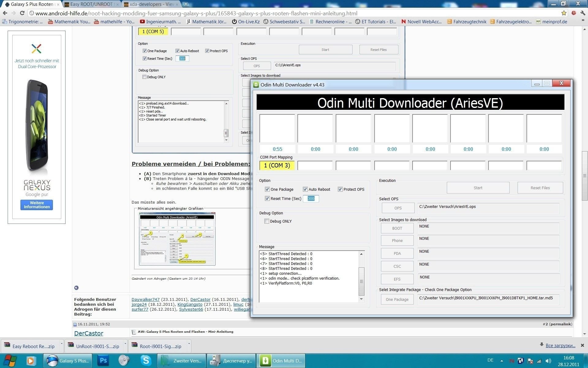Click Odin Message log scrollbar thumb
The image size is (588, 368).
pyautogui.click(x=361, y=281)
